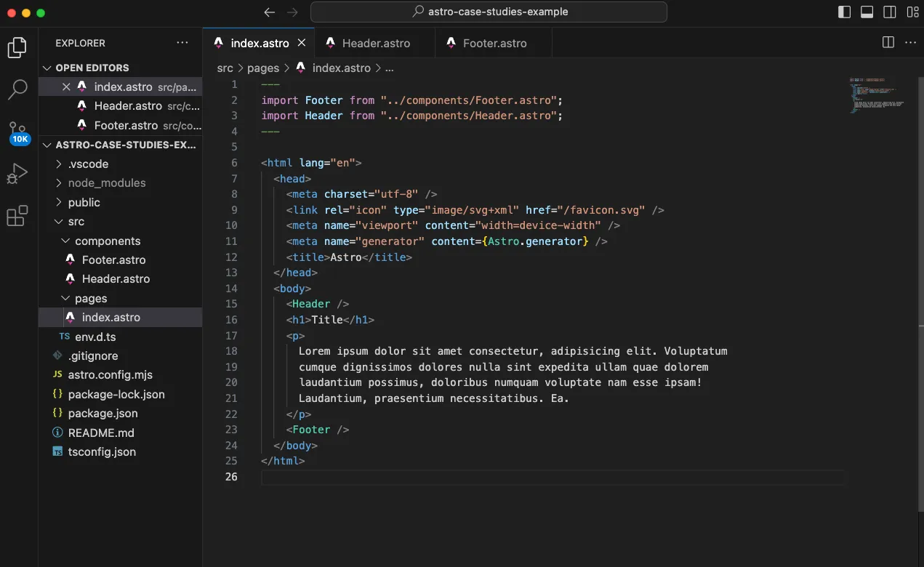Open Explorer Views and More Actions ellipsis

(x=182, y=43)
